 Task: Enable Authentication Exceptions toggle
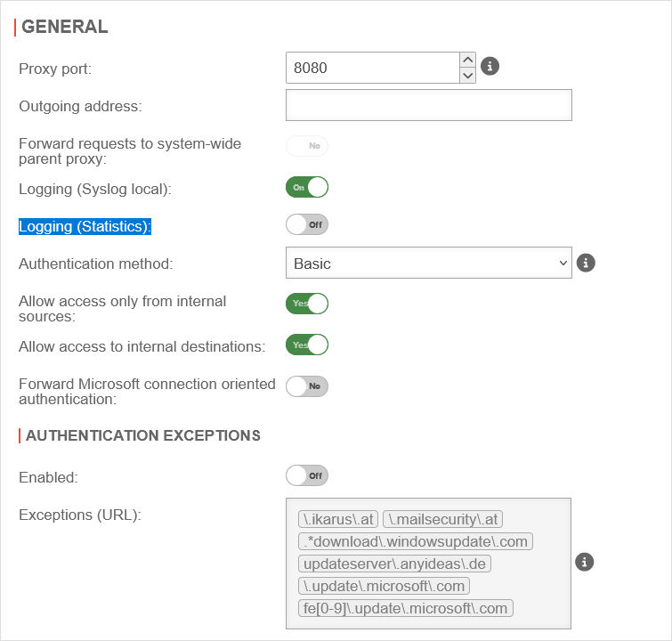[307, 475]
